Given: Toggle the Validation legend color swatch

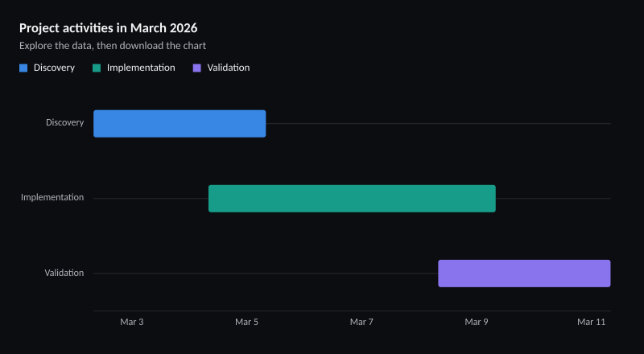Looking at the screenshot, I should pyautogui.click(x=197, y=68).
